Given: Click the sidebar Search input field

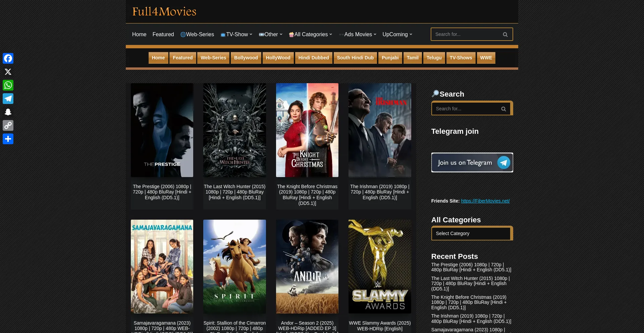Looking at the screenshot, I should tap(465, 109).
